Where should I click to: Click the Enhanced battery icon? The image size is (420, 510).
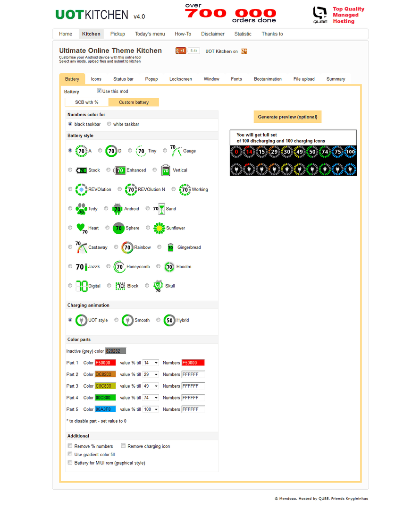click(x=119, y=170)
